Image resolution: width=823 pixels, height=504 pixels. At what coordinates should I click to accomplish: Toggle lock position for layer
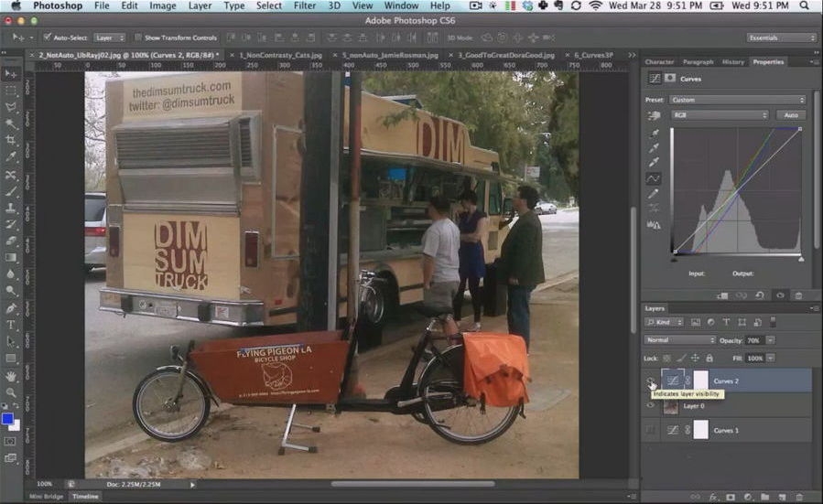point(695,359)
